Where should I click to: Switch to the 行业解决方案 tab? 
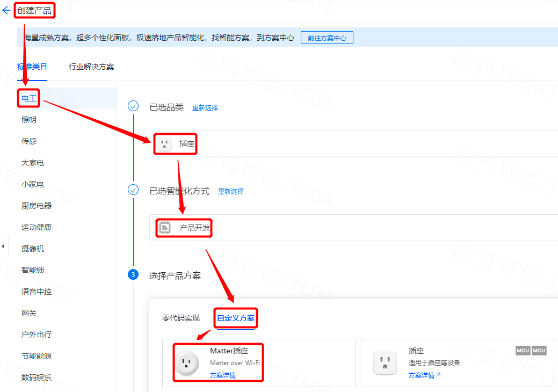coord(91,67)
